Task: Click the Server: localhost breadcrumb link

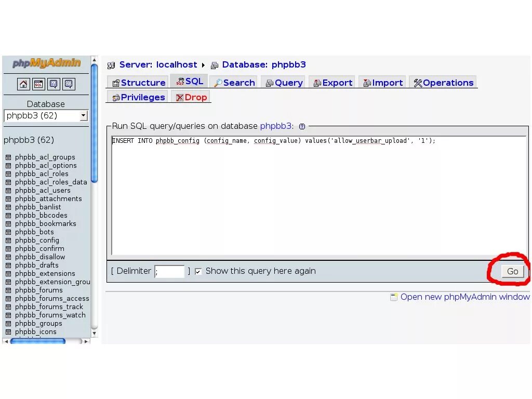Action: 158,65
